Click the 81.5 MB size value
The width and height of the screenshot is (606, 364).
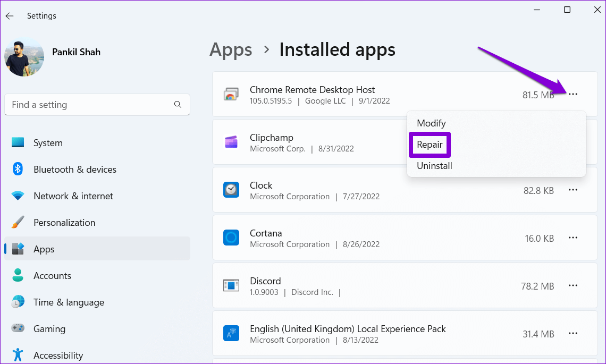click(538, 95)
